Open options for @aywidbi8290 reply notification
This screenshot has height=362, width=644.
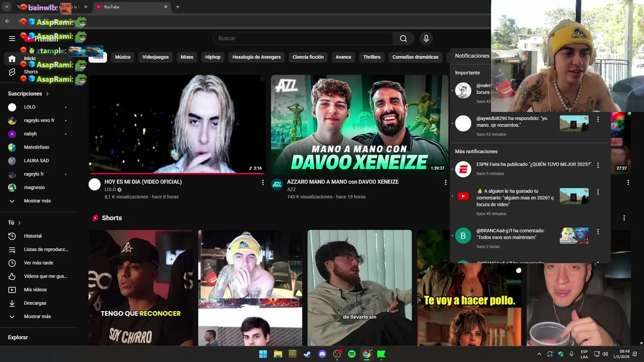click(x=598, y=120)
